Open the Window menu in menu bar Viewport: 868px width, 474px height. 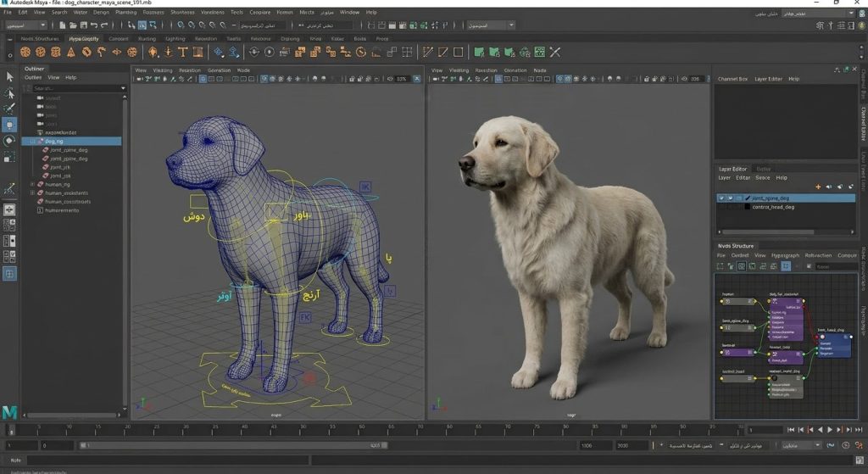pos(349,12)
